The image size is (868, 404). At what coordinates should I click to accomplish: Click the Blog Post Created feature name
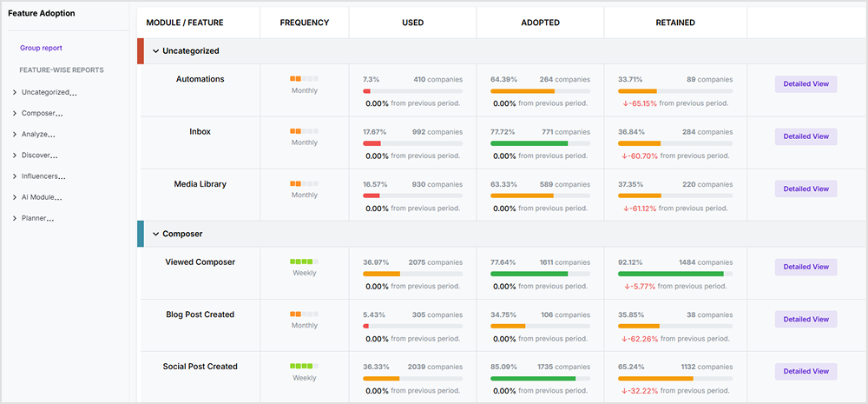coord(200,315)
